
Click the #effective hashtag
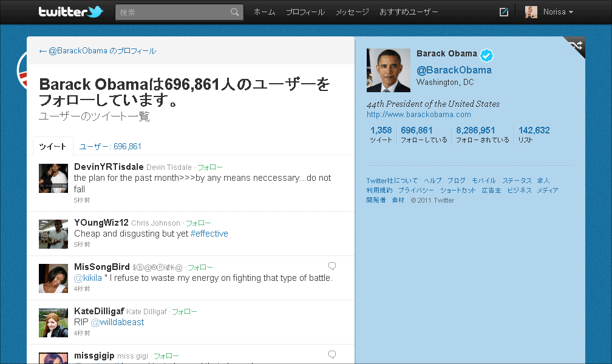click(x=209, y=234)
